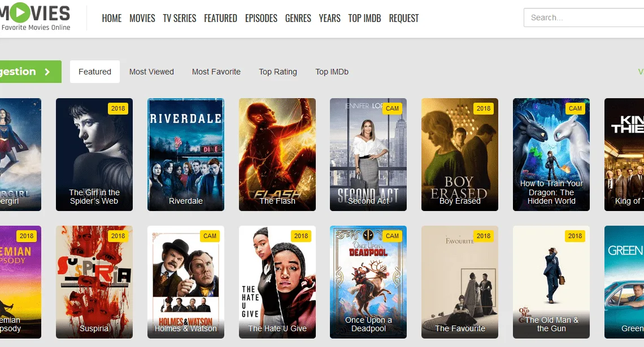The width and height of the screenshot is (644, 347).
Task: Open the Boy Erased poster
Action: click(460, 154)
